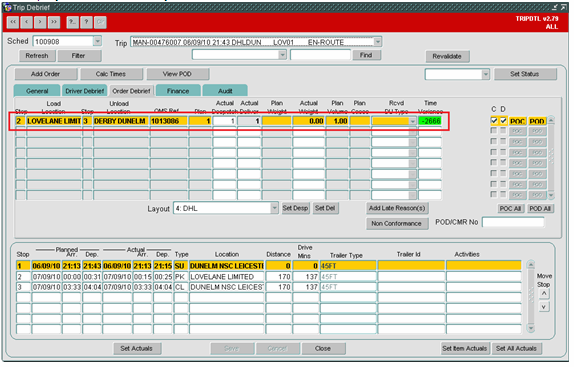Screen dimensions: 574x367
Task: Click the Add Order button
Action: coord(46,74)
